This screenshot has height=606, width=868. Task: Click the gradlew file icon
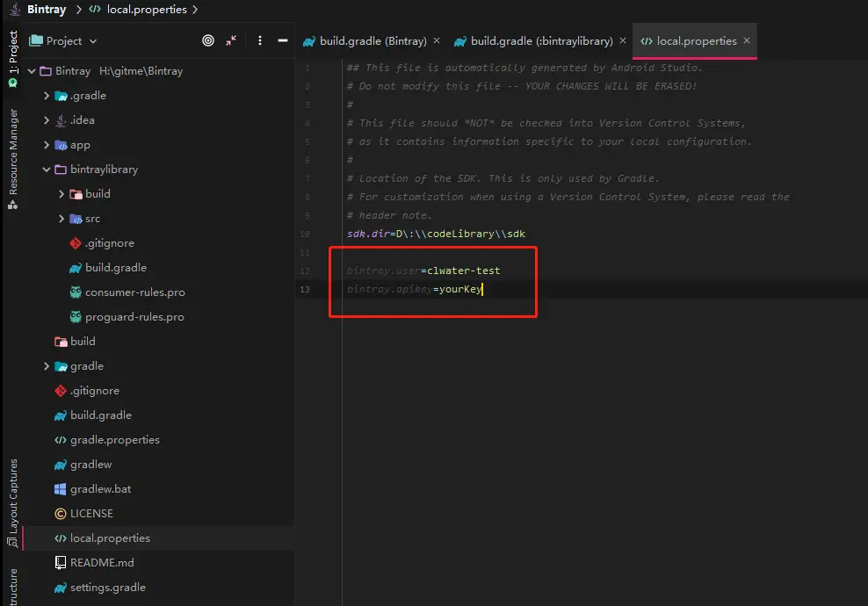pos(61,465)
